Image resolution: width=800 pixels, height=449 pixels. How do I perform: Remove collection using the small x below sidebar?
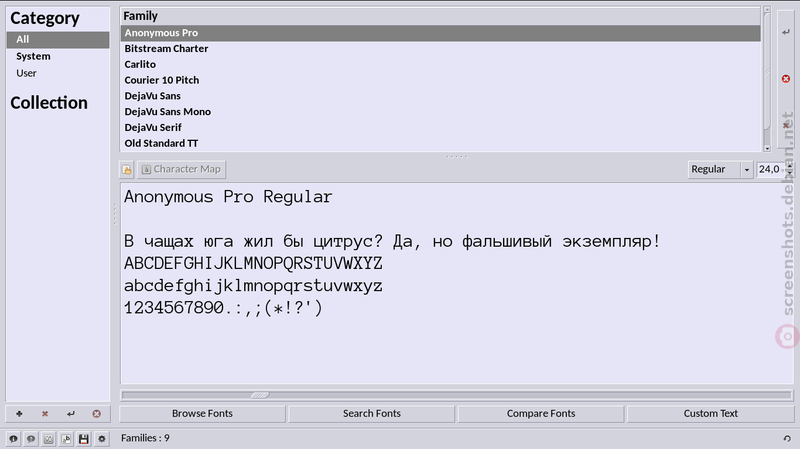45,414
